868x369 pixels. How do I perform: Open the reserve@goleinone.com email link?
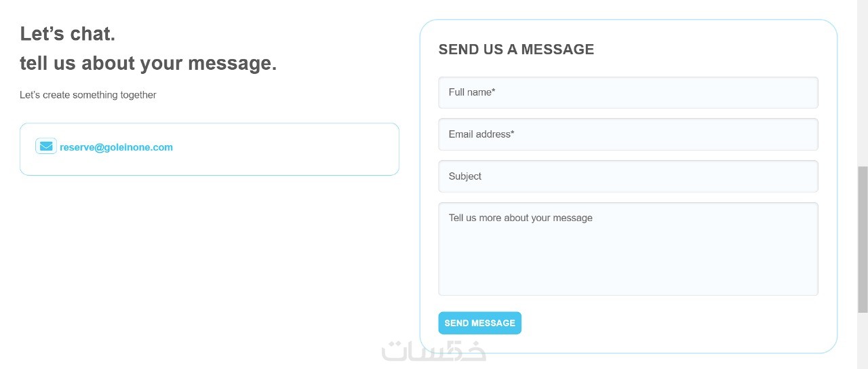pyautogui.click(x=116, y=147)
